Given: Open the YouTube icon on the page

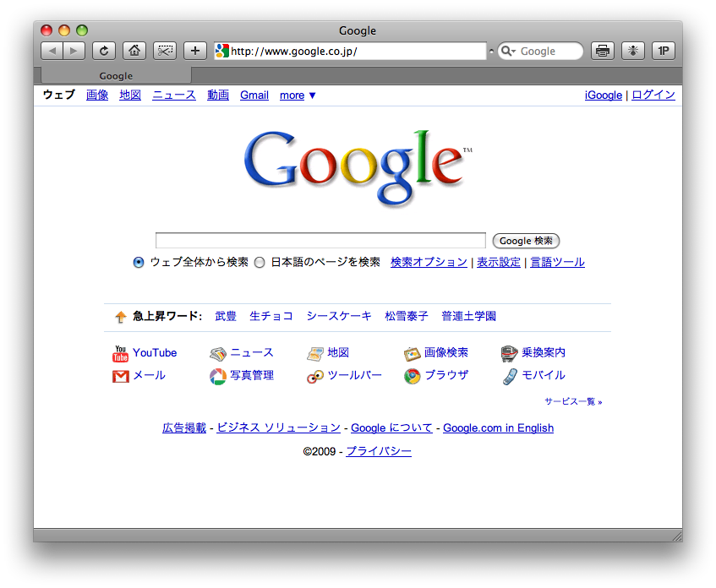Looking at the screenshot, I should coord(121,353).
